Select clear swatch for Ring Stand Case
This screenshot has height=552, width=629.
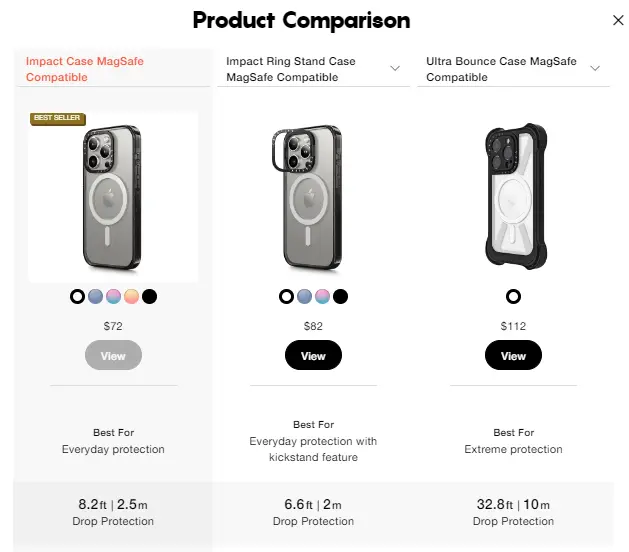286,296
